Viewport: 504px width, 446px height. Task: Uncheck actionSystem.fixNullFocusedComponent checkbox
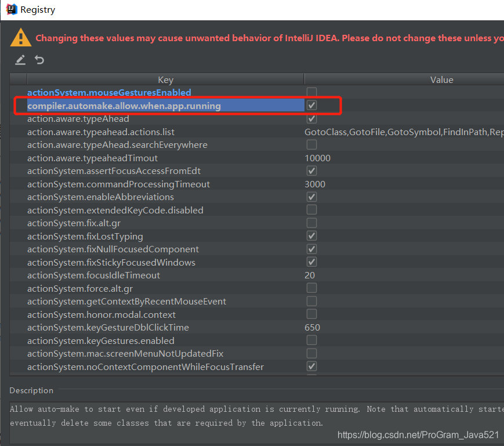tap(311, 249)
